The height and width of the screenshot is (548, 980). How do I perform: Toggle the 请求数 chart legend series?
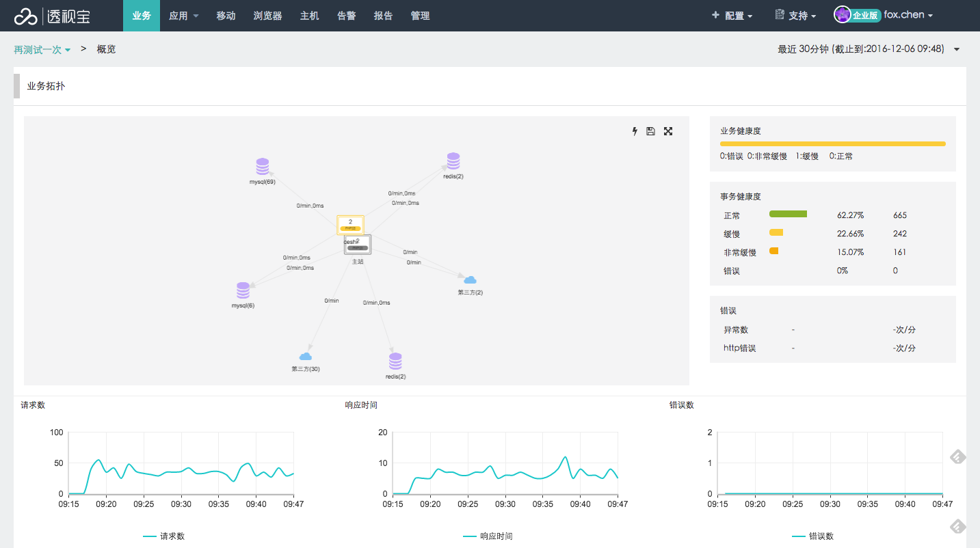(163, 536)
